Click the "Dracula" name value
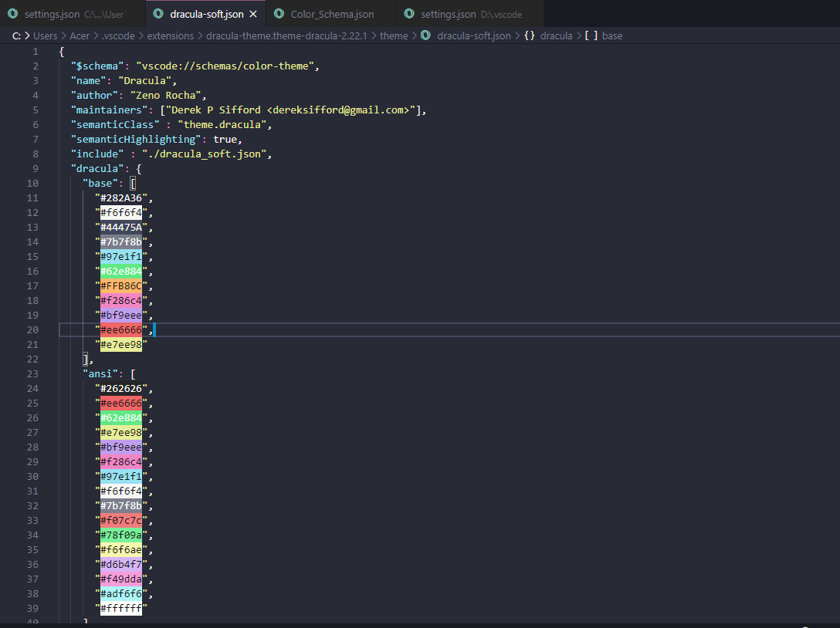840x628 pixels. pyautogui.click(x=144, y=81)
